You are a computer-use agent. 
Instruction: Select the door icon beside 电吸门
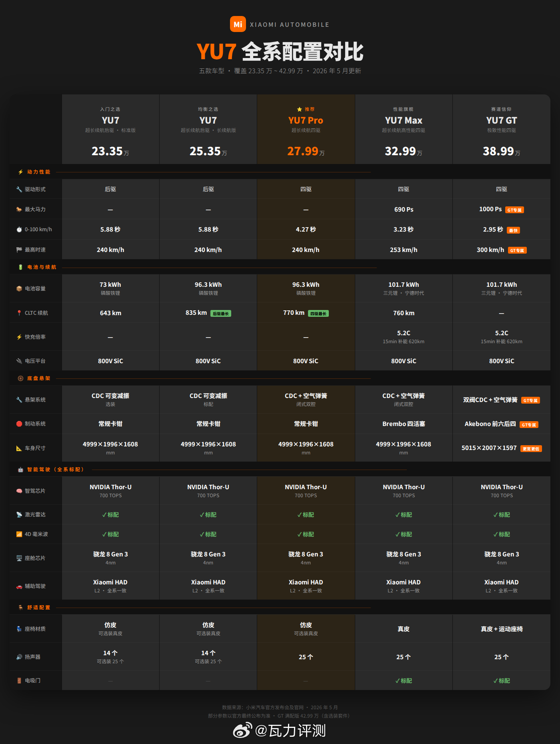pos(19,680)
